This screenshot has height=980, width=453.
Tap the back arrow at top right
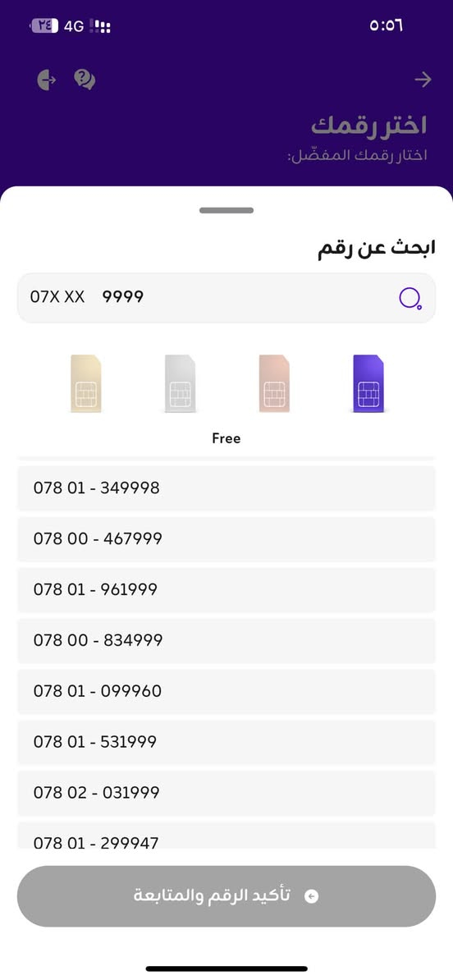point(423,80)
